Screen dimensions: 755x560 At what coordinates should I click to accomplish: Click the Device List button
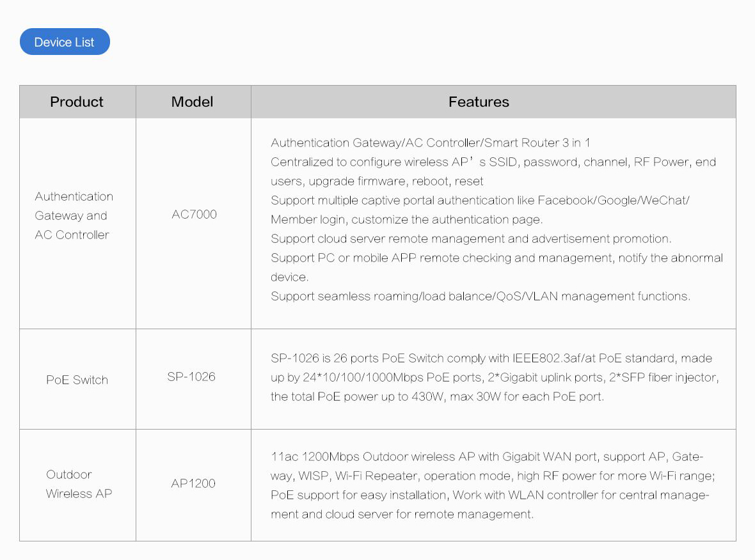[65, 42]
